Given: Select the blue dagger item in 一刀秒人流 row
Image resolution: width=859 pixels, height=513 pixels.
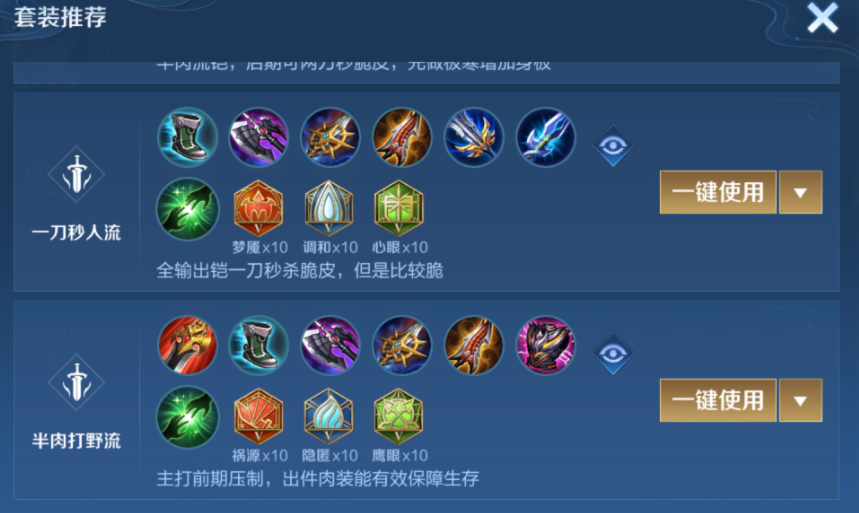Looking at the screenshot, I should (x=545, y=137).
